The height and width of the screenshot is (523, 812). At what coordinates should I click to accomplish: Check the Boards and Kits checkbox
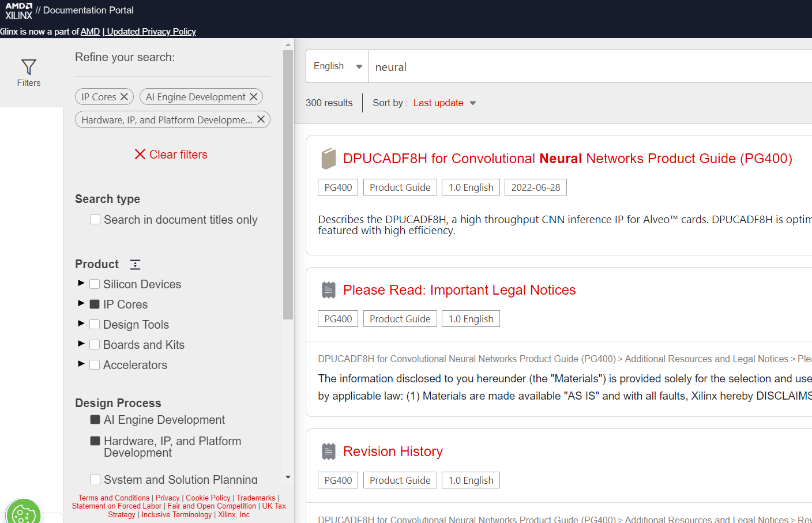(95, 345)
